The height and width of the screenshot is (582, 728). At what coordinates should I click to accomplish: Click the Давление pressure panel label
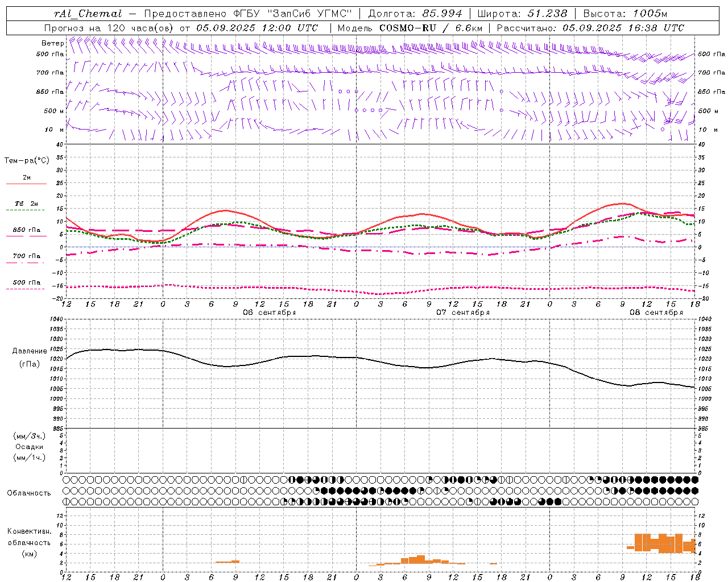click(30, 351)
